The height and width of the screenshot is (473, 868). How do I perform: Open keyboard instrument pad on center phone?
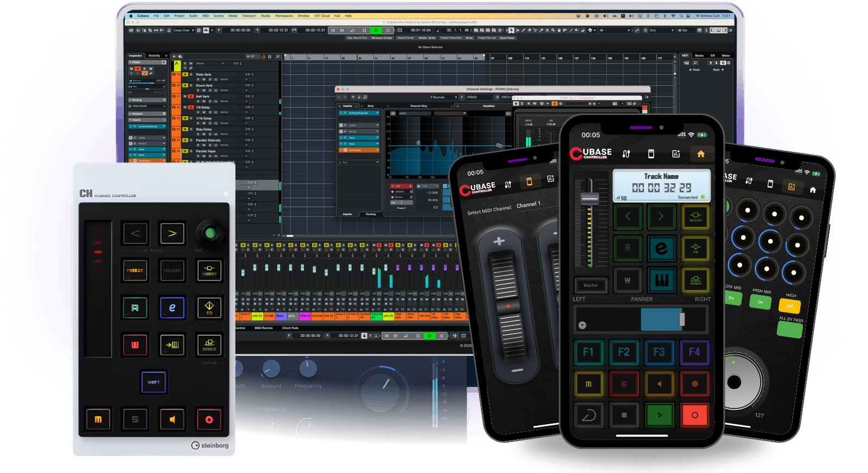coord(661,280)
